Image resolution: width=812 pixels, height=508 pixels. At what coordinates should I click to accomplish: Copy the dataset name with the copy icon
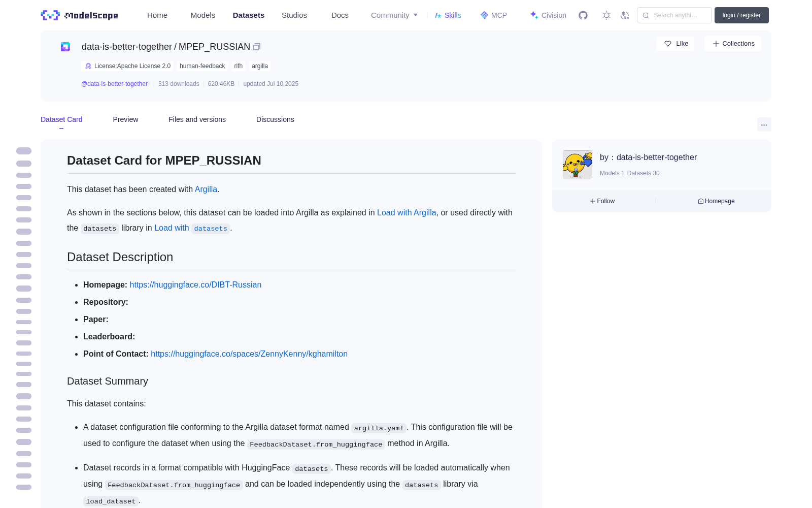(x=257, y=47)
